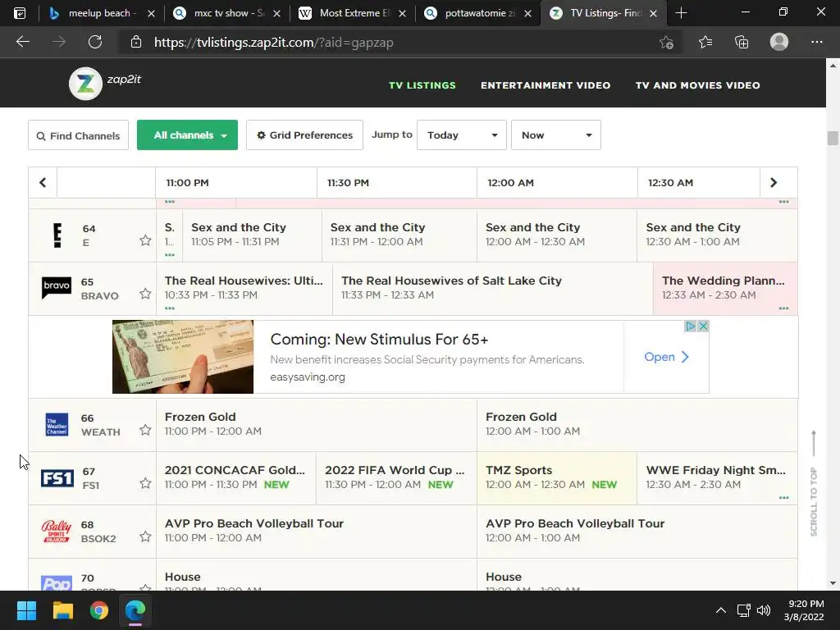Close the stimulus ad with X
840x630 pixels.
(703, 326)
